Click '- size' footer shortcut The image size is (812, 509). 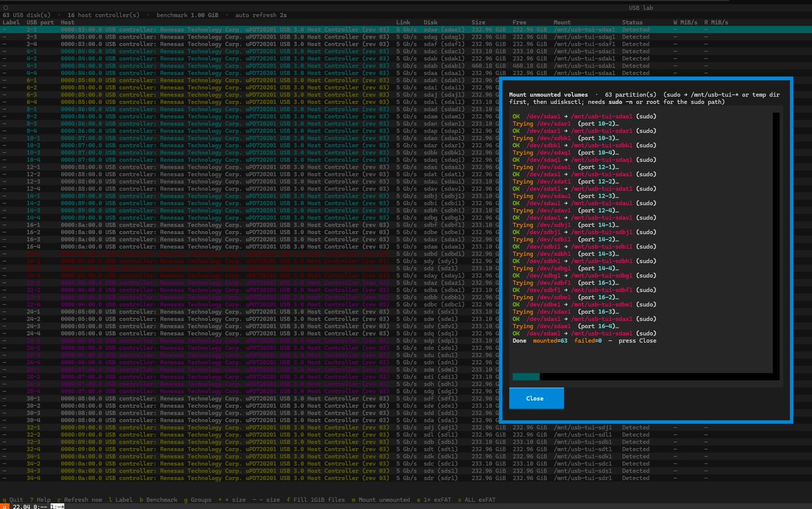(266, 500)
